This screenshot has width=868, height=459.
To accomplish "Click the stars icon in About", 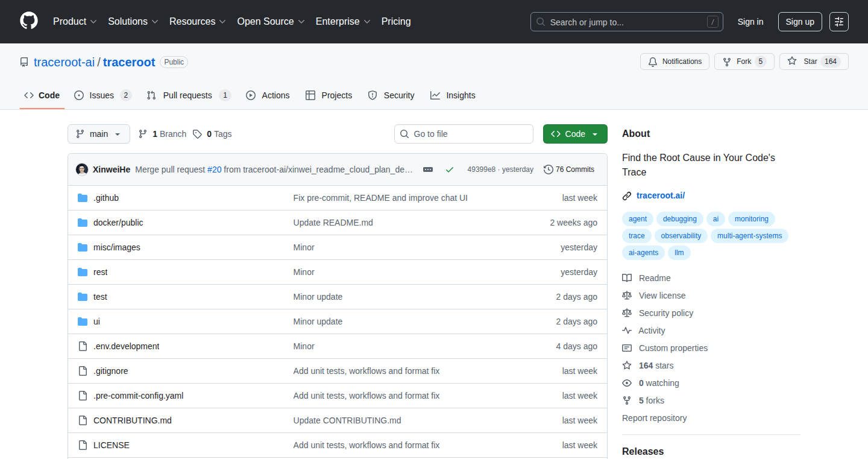I will click(x=627, y=366).
